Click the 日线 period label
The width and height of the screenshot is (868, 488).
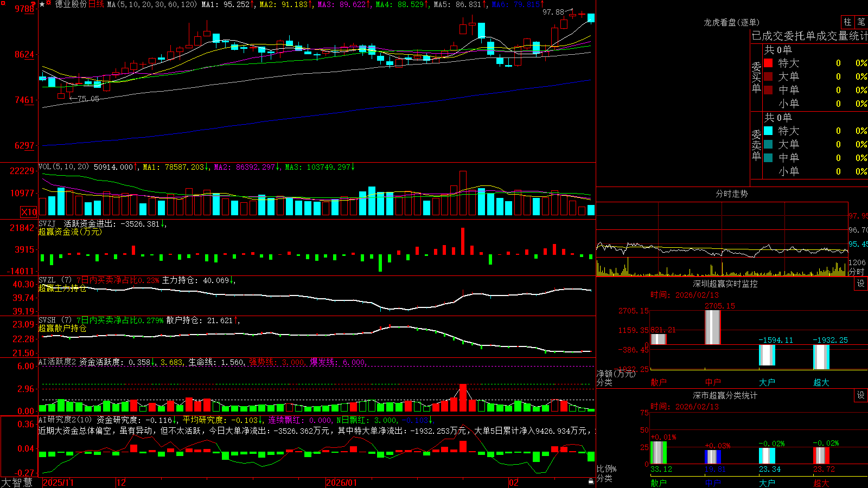96,4
